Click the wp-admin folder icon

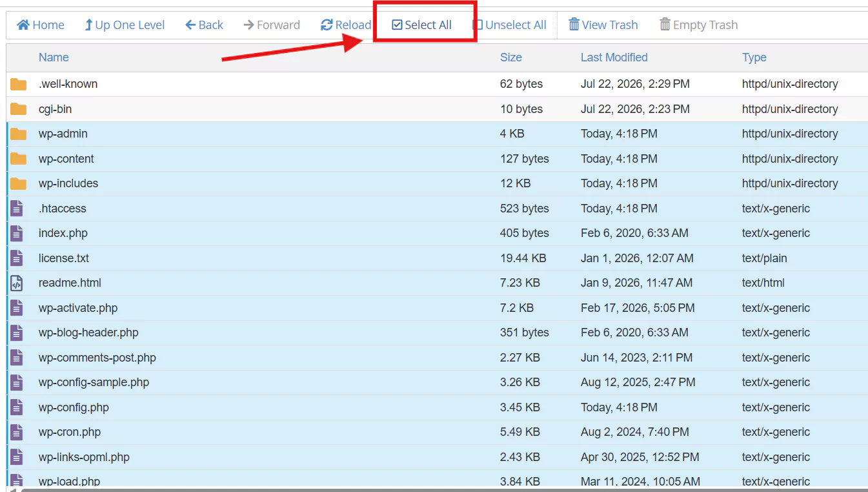[18, 134]
